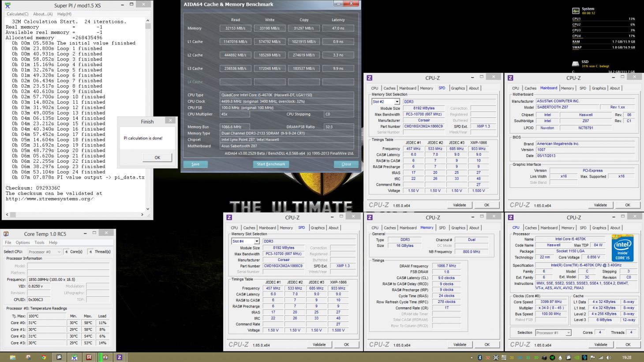Open the Slot #2 dropdown in CPU-Z SPD
The height and width of the screenshot is (362, 644).
click(x=397, y=102)
